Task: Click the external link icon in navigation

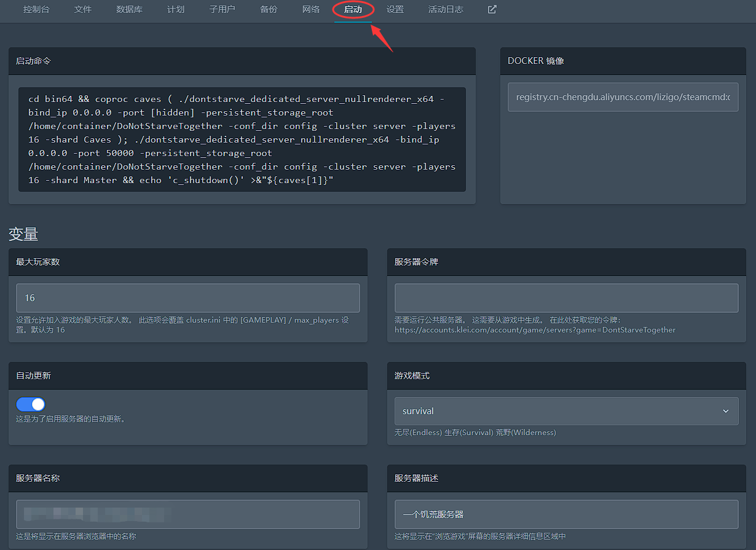Action: (492, 10)
